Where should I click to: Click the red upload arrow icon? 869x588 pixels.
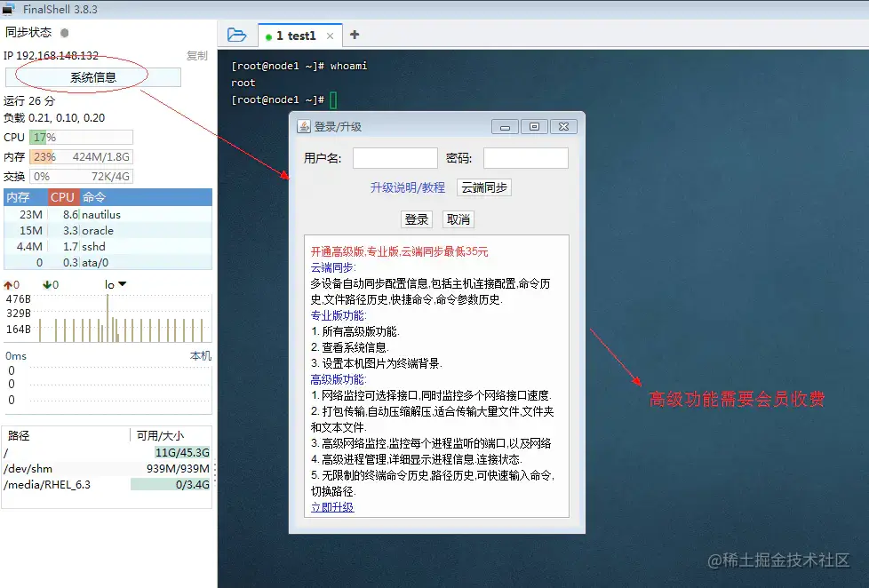coord(7,283)
